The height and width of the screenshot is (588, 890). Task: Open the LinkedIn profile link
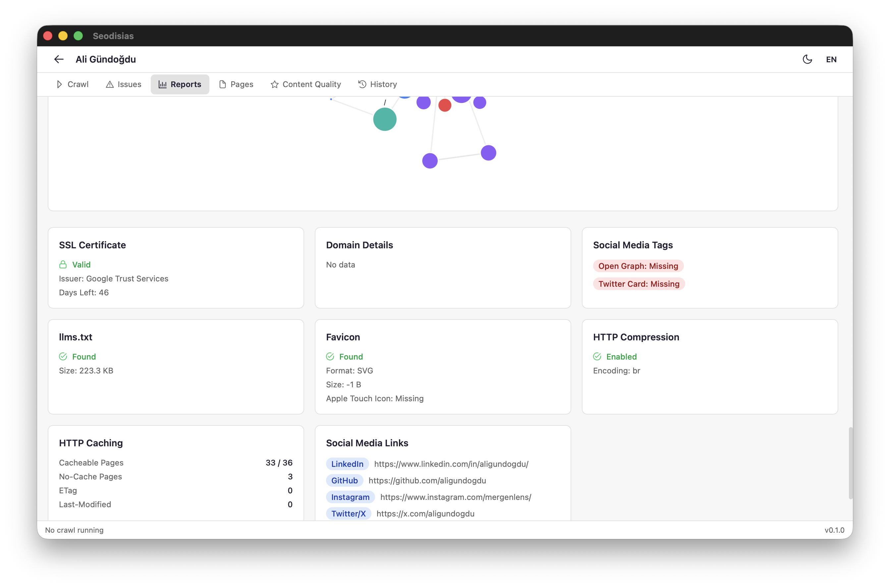click(451, 464)
